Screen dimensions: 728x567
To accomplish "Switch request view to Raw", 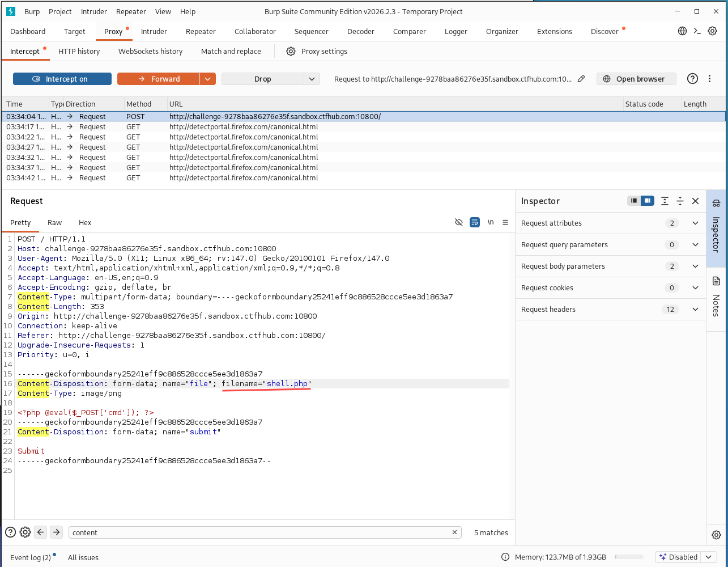I will click(55, 222).
